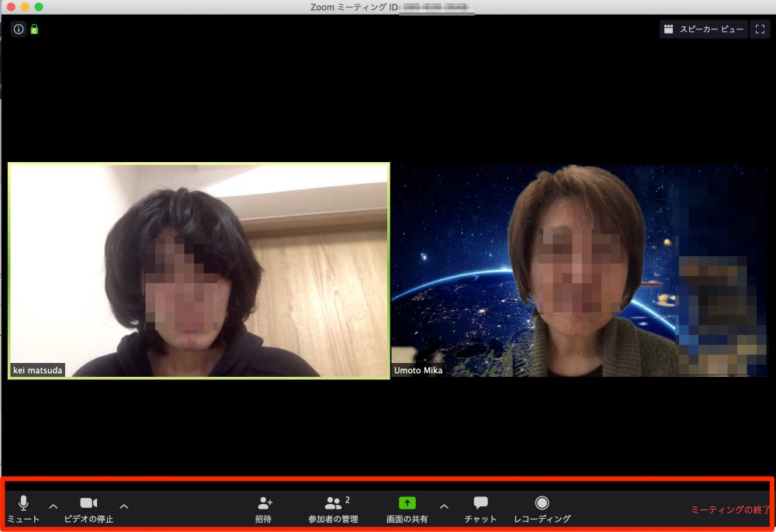Open the 招待 invite icon
This screenshot has height=532, width=776.
264,504
